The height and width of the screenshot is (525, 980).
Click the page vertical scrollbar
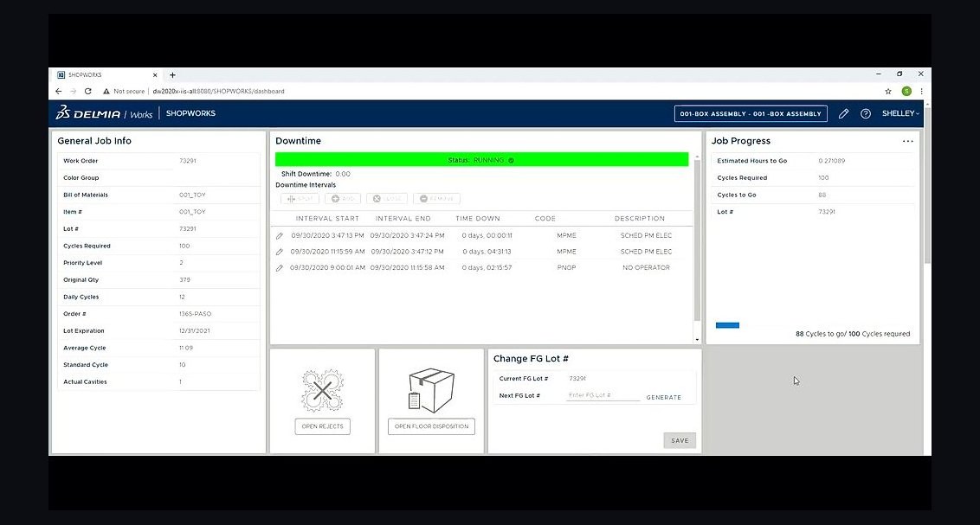click(927, 184)
